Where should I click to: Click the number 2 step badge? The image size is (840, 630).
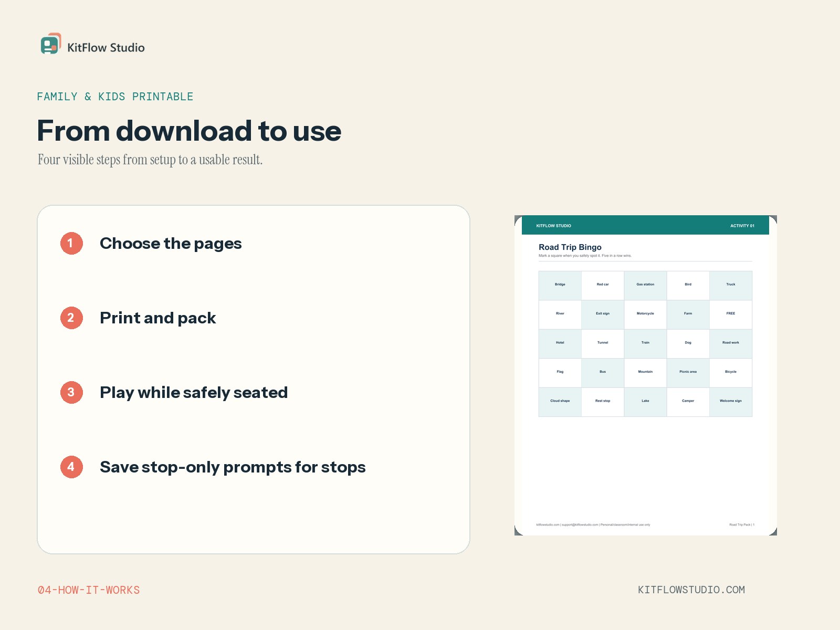[71, 318]
